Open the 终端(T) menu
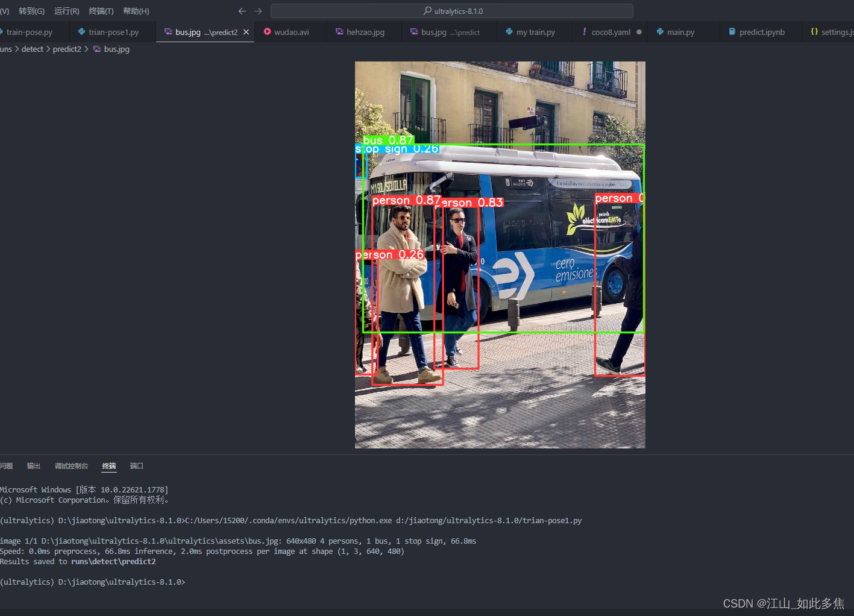 (100, 10)
